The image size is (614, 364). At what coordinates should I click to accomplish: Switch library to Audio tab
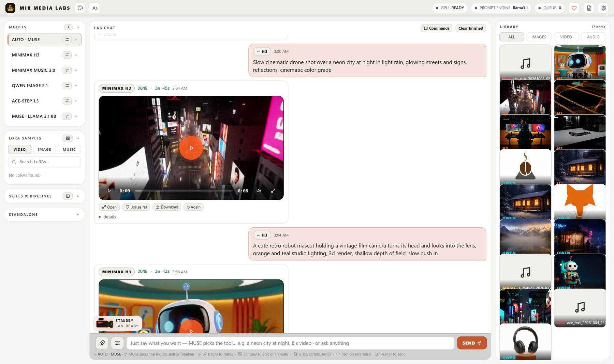(593, 37)
